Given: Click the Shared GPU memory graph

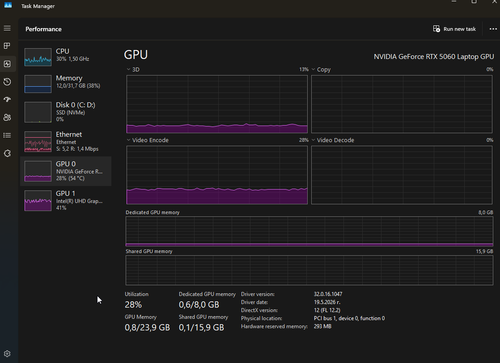Looking at the screenshot, I should pos(309,270).
